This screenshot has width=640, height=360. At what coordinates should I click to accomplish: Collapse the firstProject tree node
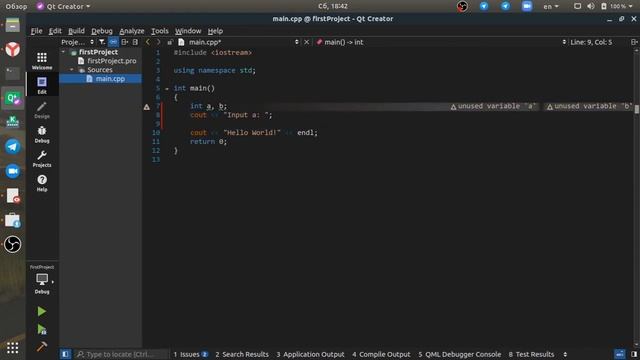(x=63, y=52)
